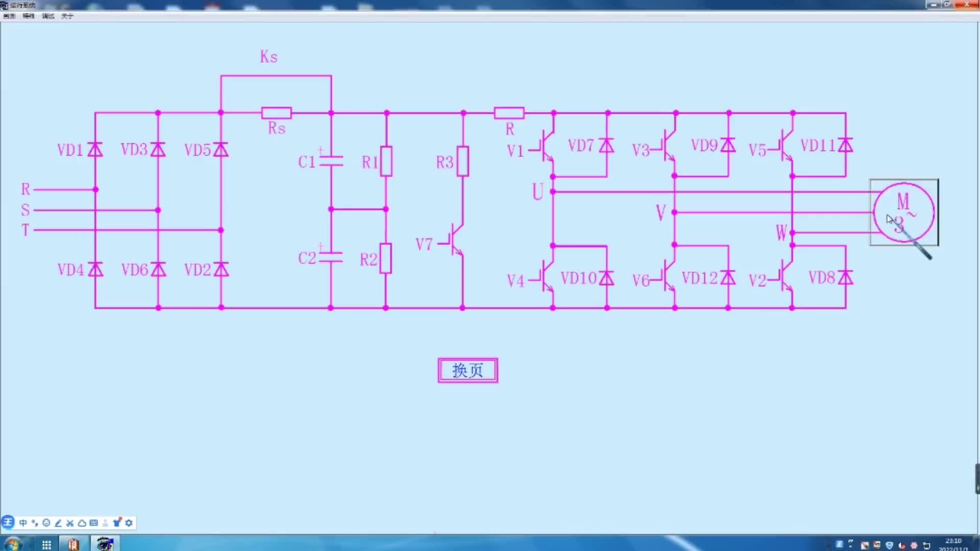Click the blue shield tray icon

[x=890, y=545]
